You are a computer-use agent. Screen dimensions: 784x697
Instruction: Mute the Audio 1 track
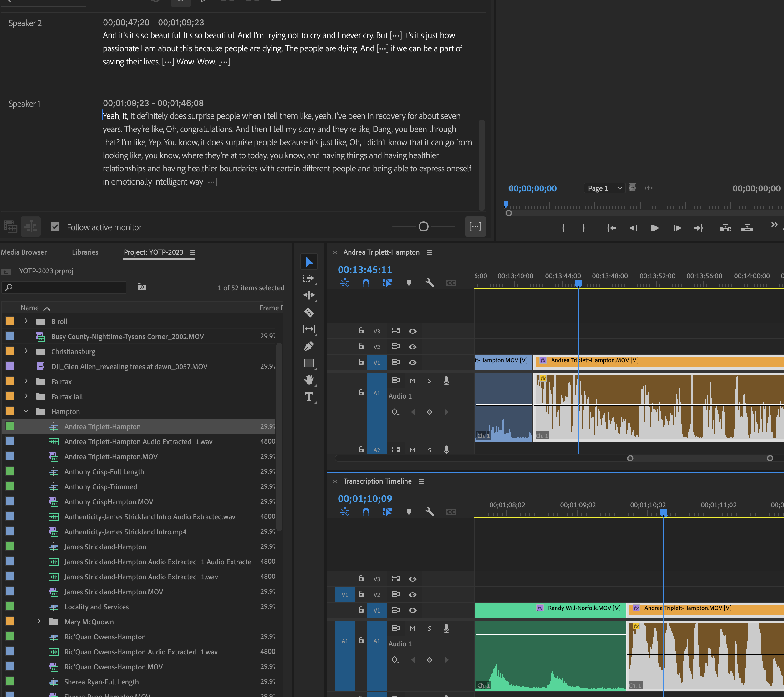(x=412, y=380)
